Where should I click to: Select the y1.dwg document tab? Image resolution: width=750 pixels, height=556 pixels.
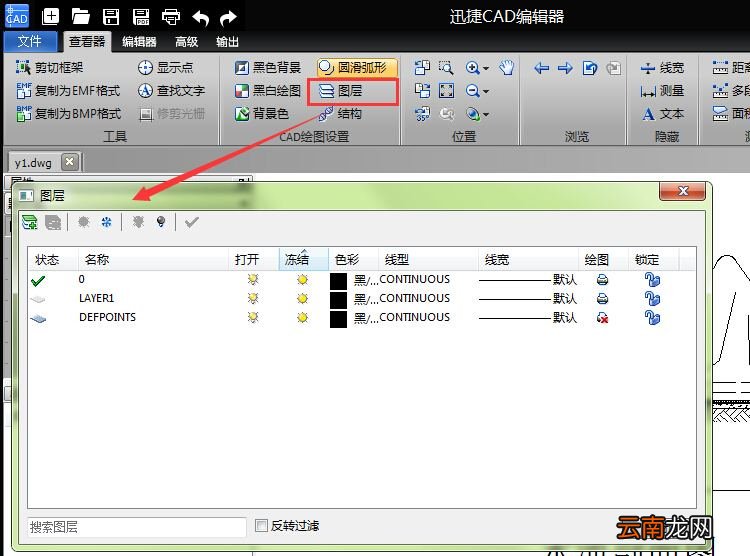tap(33, 163)
